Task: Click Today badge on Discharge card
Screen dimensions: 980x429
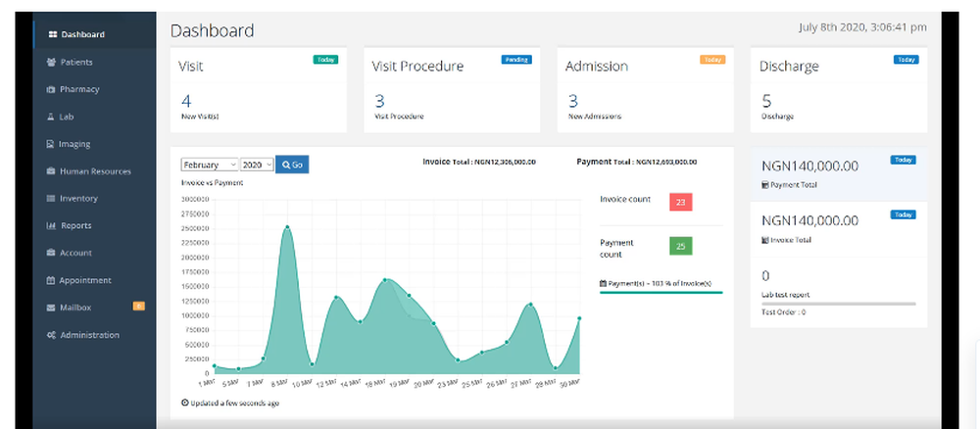Action: [906, 60]
